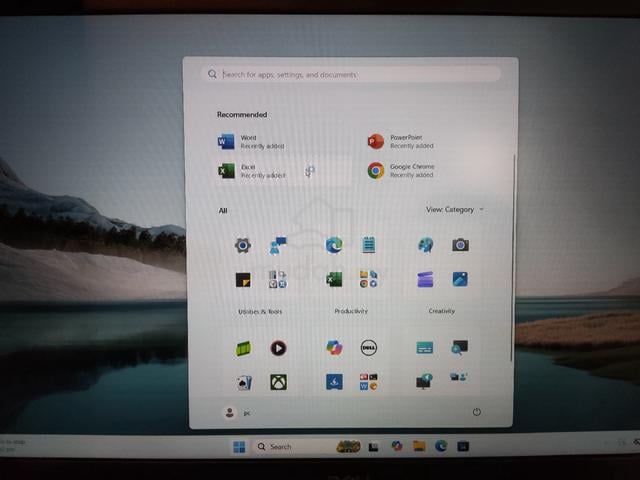Open the Creativity category label

tap(442, 311)
